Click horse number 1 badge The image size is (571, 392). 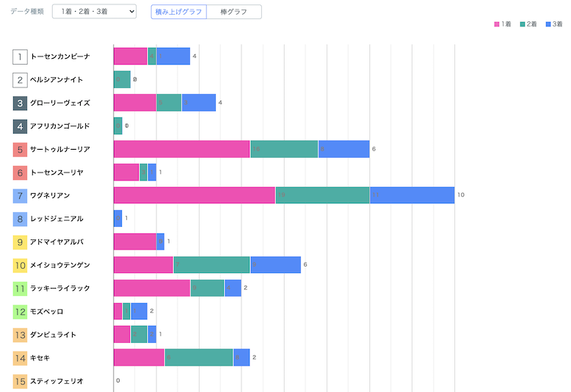21,57
